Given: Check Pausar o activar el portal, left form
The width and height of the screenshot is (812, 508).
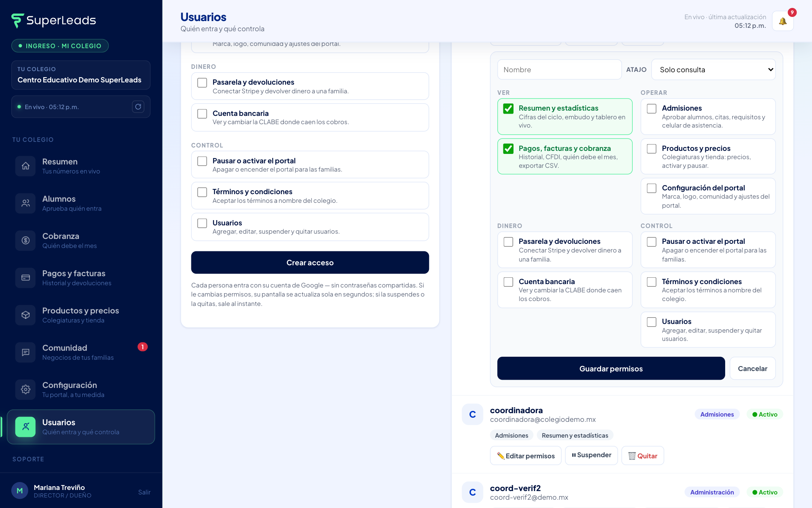Looking at the screenshot, I should coord(202,161).
